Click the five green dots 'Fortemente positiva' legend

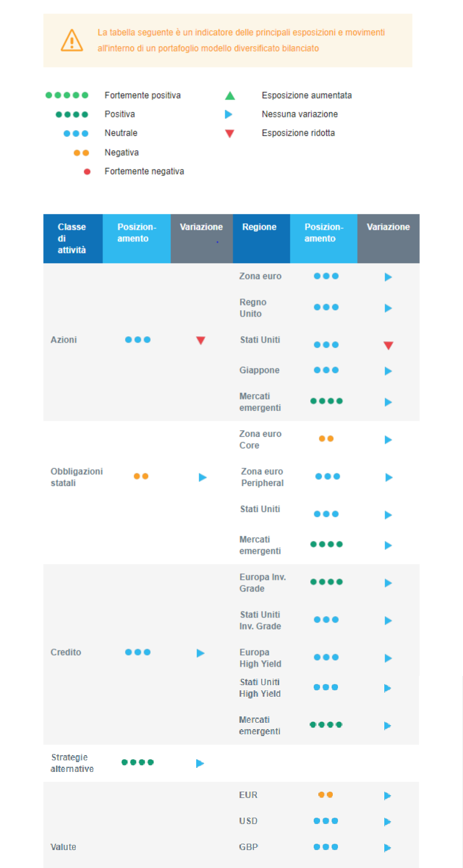point(67,95)
